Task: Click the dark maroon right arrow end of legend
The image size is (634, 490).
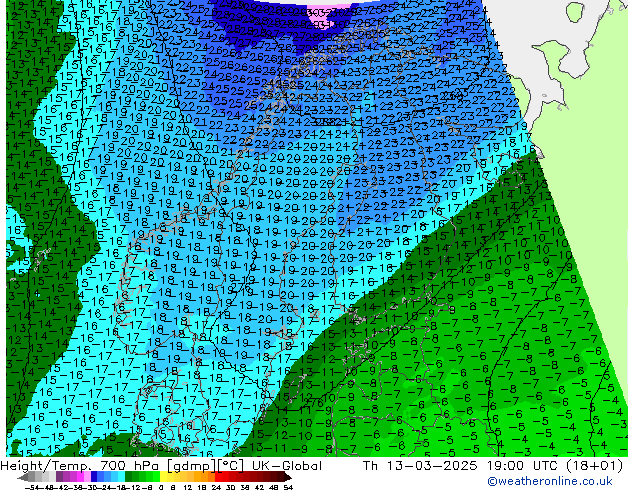Action: (x=287, y=477)
